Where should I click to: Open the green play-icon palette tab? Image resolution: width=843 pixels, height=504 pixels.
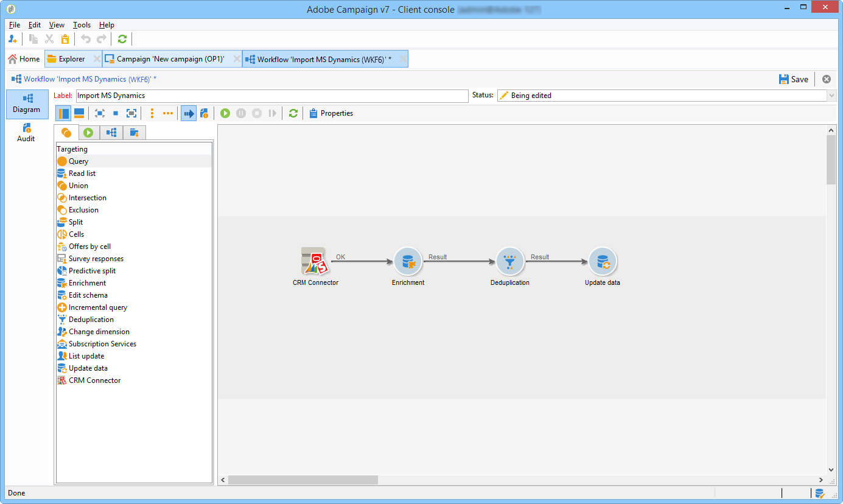89,133
